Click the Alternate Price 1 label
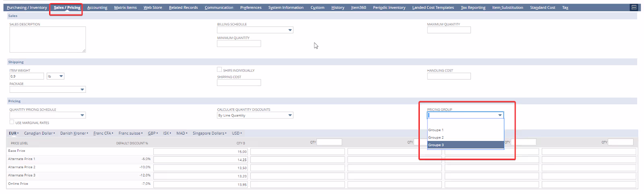 [x=22, y=159]
